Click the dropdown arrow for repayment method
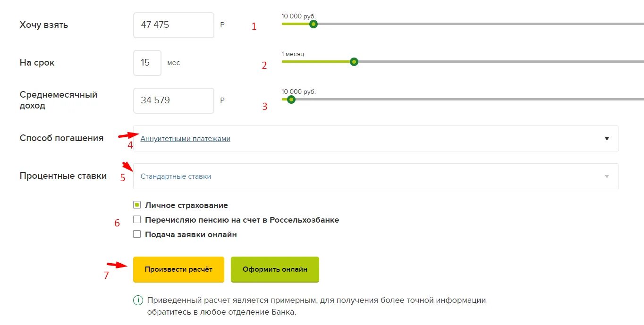 [x=607, y=139]
